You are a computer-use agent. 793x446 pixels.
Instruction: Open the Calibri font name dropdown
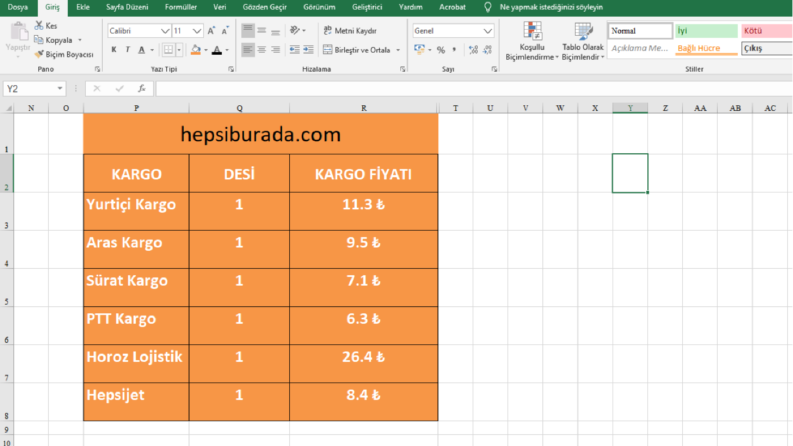click(x=165, y=31)
